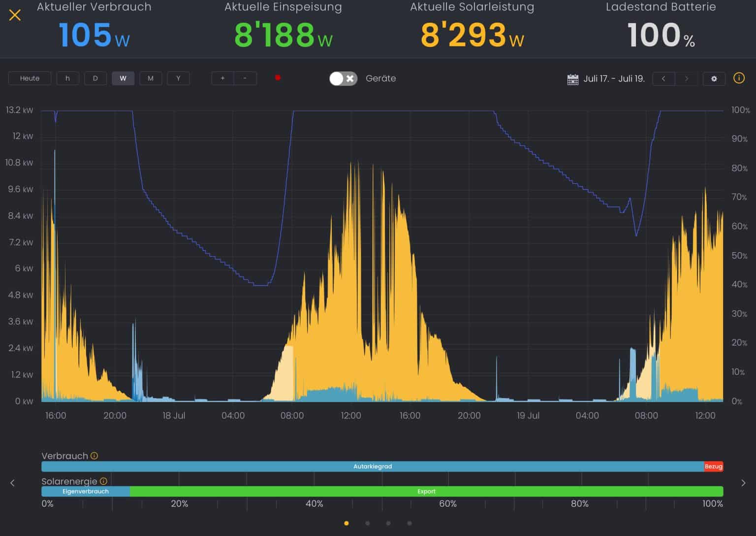Select the month (M) time range

click(151, 78)
